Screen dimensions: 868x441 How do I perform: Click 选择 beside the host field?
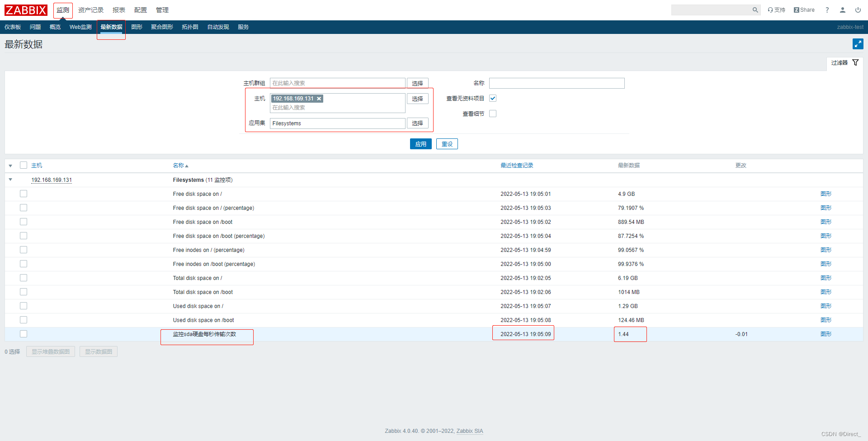(417, 99)
